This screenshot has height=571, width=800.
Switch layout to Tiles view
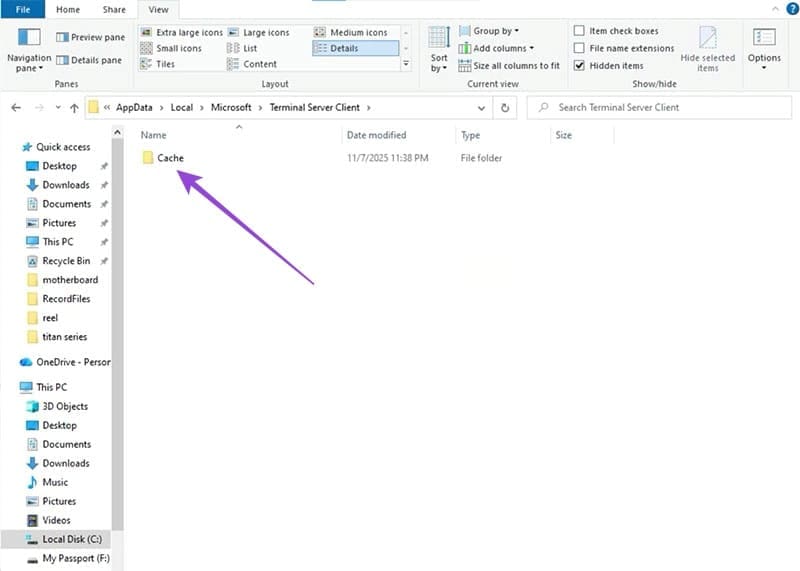158,64
